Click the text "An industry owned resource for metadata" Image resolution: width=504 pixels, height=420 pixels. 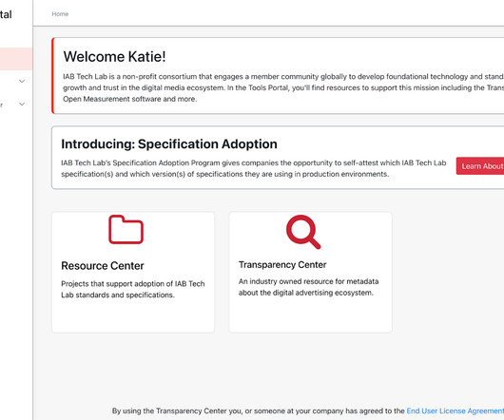[308, 281]
